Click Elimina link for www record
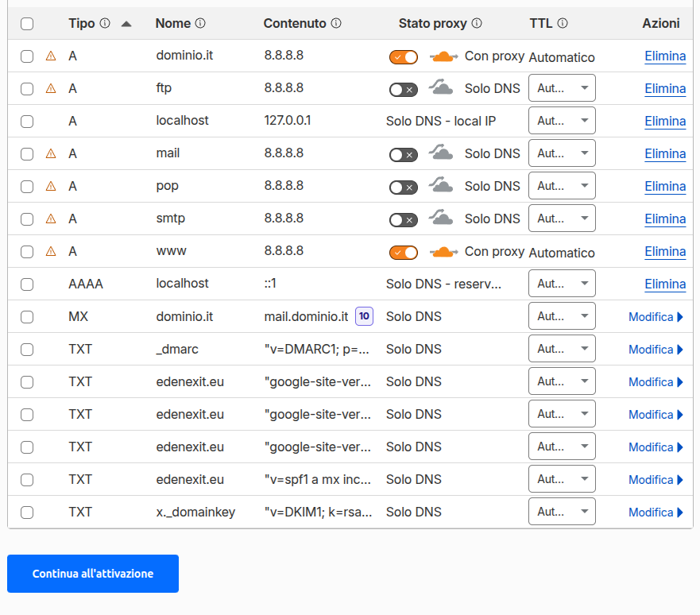 (x=665, y=252)
